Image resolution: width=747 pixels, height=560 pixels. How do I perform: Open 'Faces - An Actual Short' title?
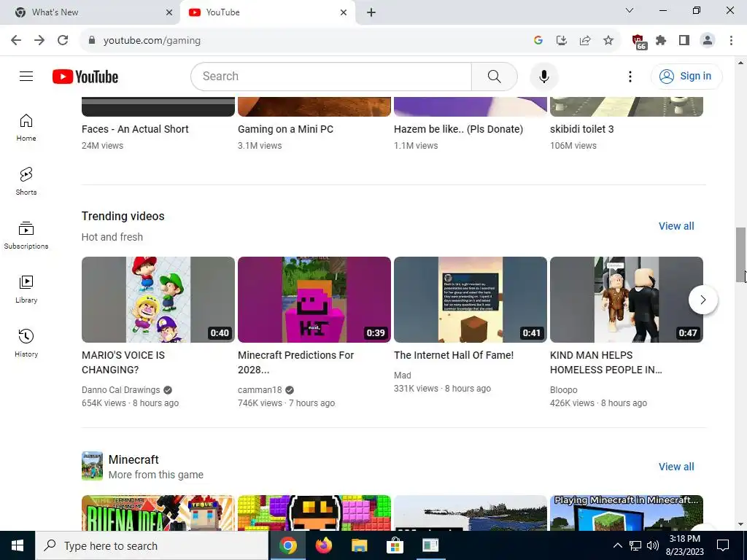click(x=135, y=129)
